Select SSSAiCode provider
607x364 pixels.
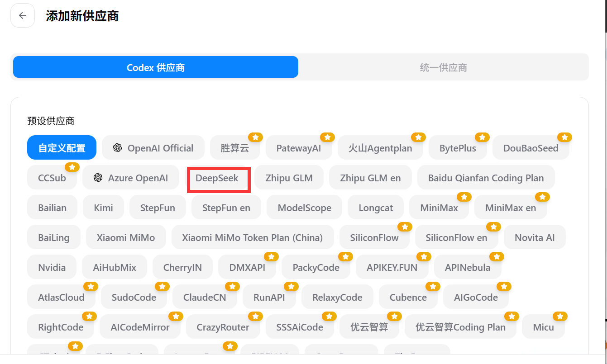pyautogui.click(x=300, y=326)
